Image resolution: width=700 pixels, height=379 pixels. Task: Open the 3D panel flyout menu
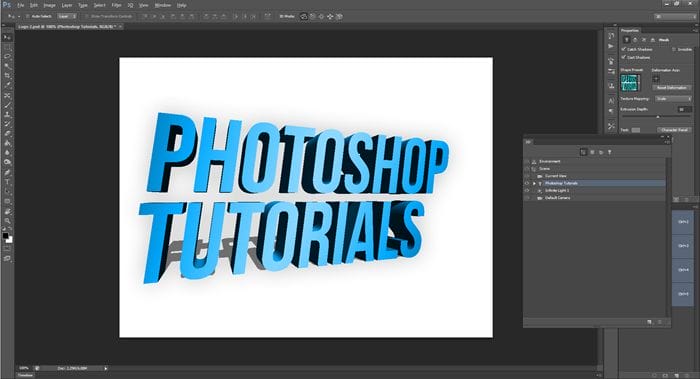coord(668,142)
